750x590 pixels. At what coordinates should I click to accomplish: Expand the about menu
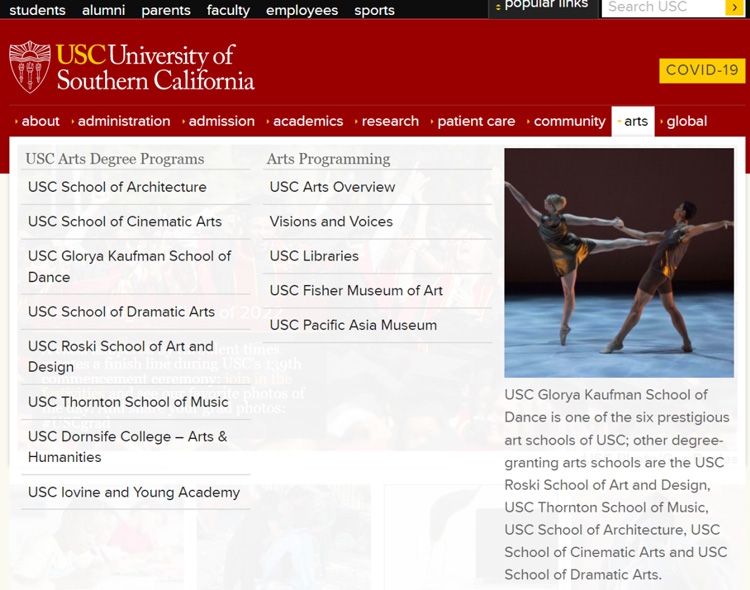click(x=37, y=121)
